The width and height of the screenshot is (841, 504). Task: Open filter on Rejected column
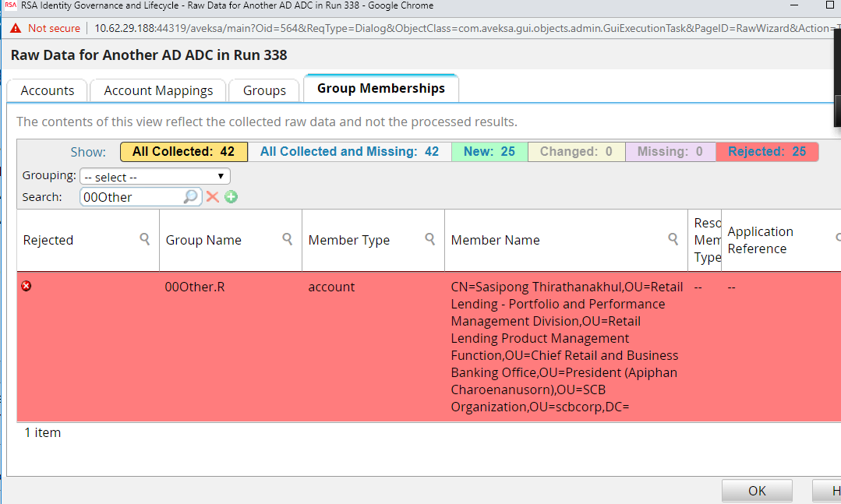[x=144, y=238]
